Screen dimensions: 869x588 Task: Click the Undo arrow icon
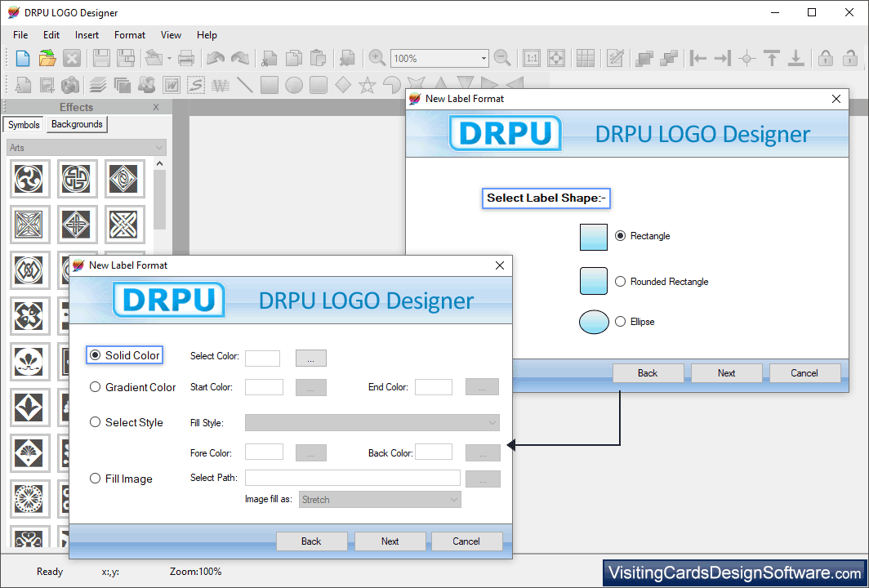(216, 58)
